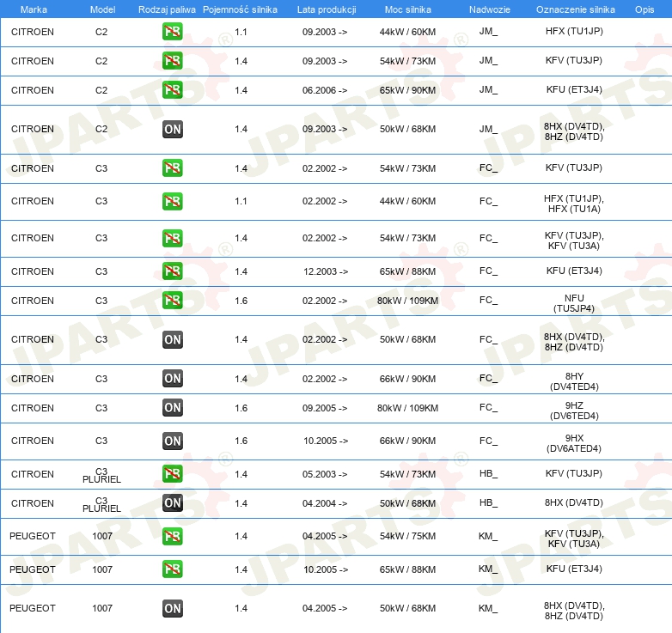Click petrol icon for Citroen C3 1.6 NFU
The height and width of the screenshot is (633, 672).
[x=172, y=301]
